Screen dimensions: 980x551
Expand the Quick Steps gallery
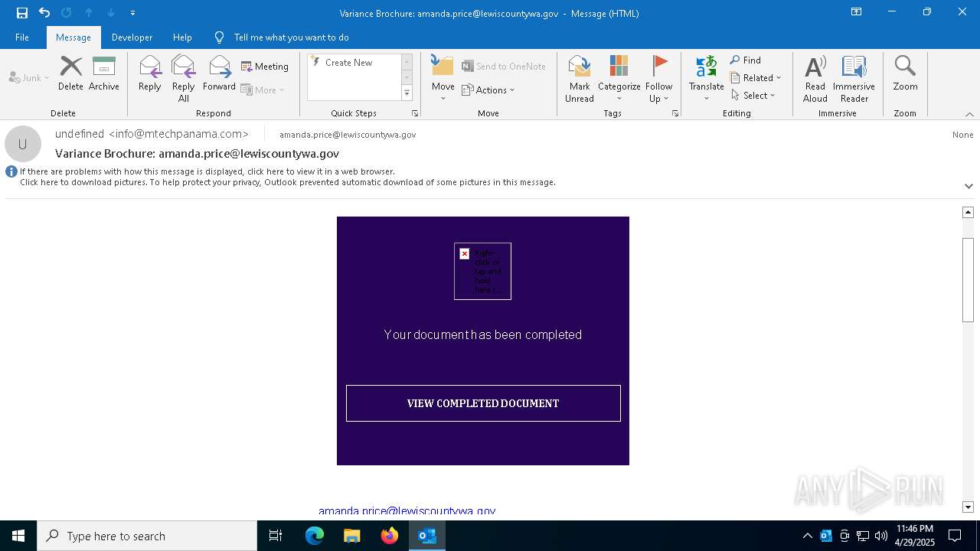tap(407, 93)
